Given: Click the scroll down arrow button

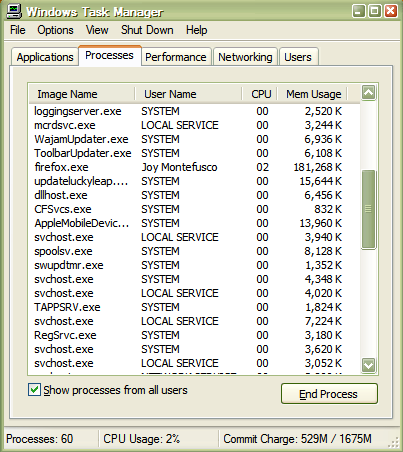Looking at the screenshot, I should coord(368,365).
